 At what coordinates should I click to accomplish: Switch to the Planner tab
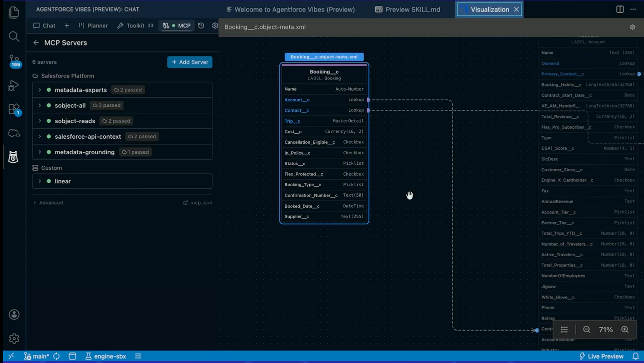tap(93, 25)
